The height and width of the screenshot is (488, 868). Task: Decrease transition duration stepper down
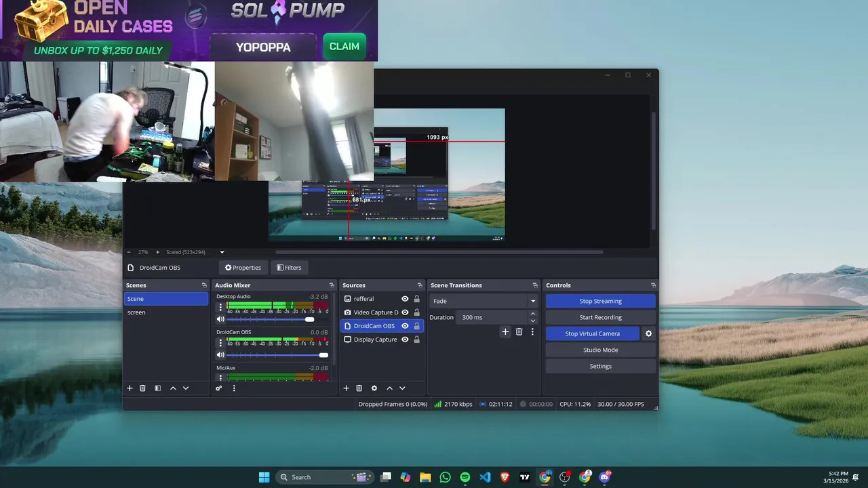click(532, 321)
